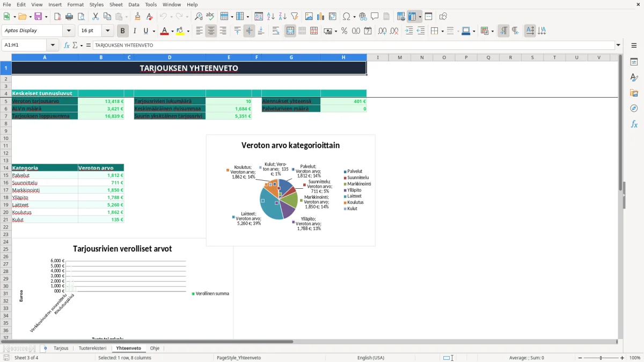Image resolution: width=644 pixels, height=362 pixels.
Task: Click the Copy icon
Action: pos(107,17)
